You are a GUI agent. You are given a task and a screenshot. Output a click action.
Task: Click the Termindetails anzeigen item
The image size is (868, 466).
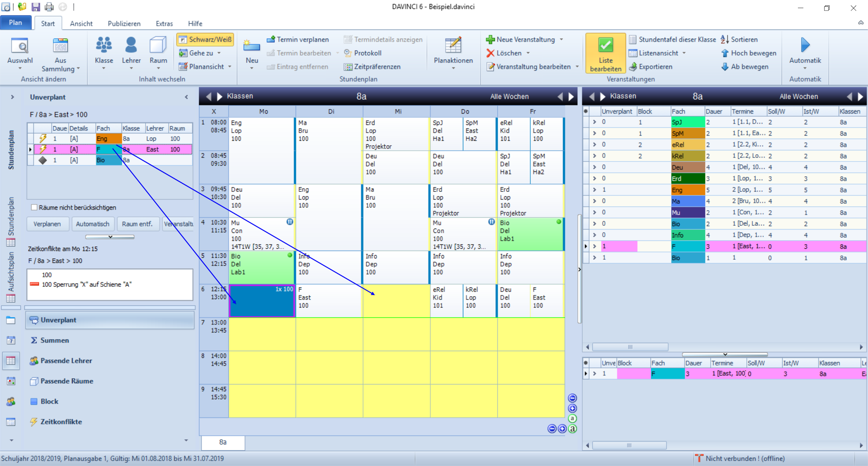tap(383, 39)
